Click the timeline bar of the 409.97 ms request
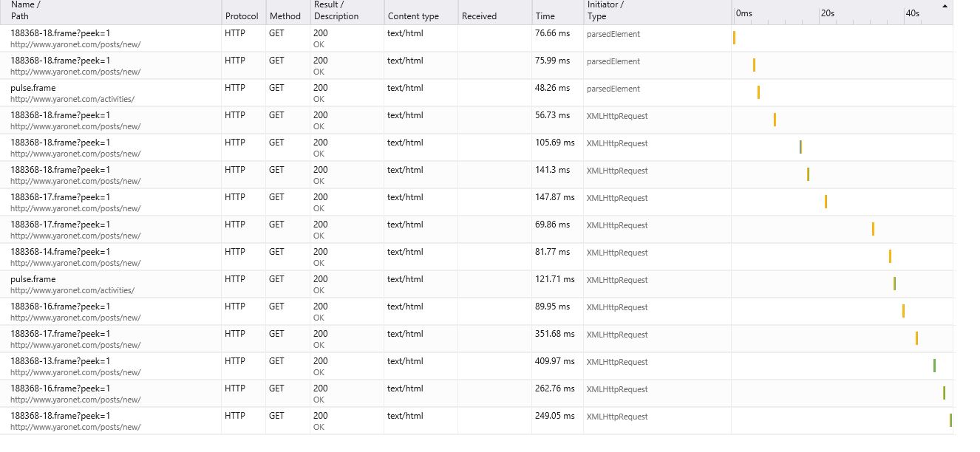 tap(934, 366)
